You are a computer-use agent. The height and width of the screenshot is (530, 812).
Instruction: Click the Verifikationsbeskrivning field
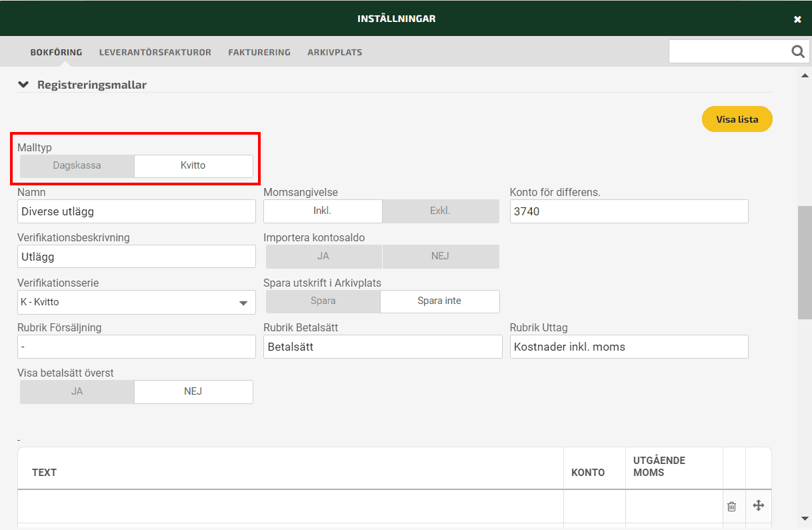click(x=137, y=257)
